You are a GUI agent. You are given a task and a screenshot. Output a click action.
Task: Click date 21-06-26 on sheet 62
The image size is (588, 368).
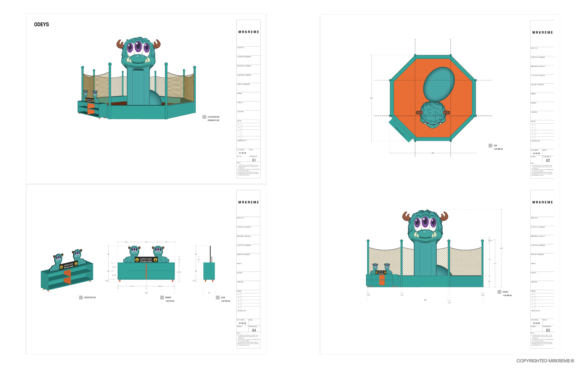536,153
